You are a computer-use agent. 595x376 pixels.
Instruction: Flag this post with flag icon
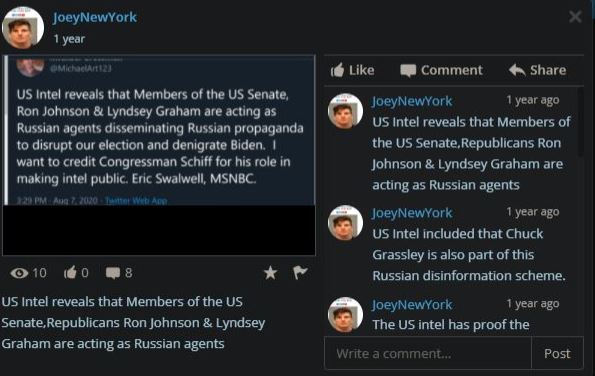click(x=300, y=272)
